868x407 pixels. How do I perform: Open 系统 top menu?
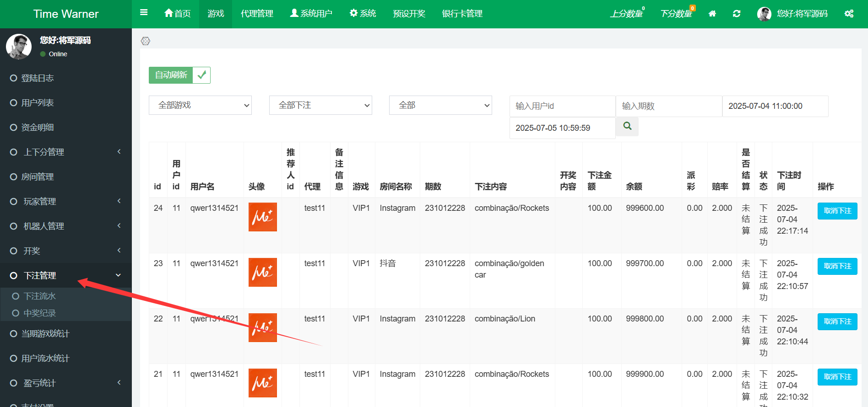click(x=363, y=14)
